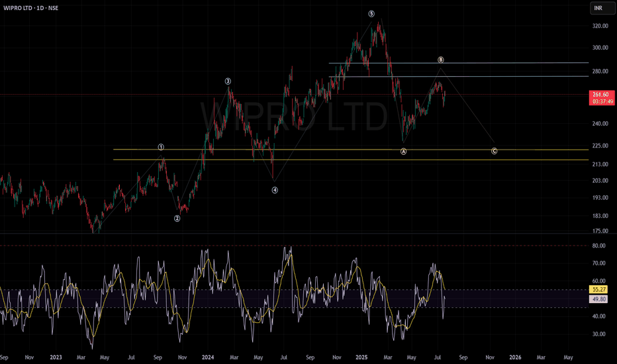Select the 55.27 indicator value label
Screen dimensions: 617x364
(x=599, y=290)
